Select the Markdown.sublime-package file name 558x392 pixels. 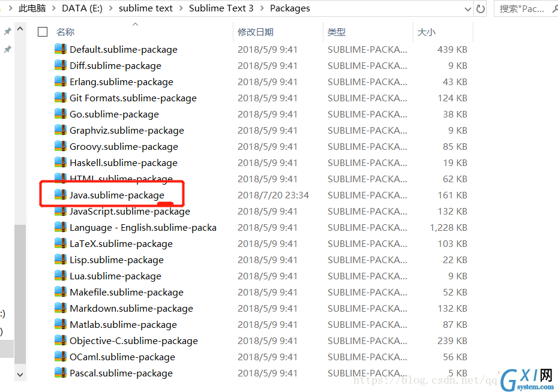click(x=131, y=309)
